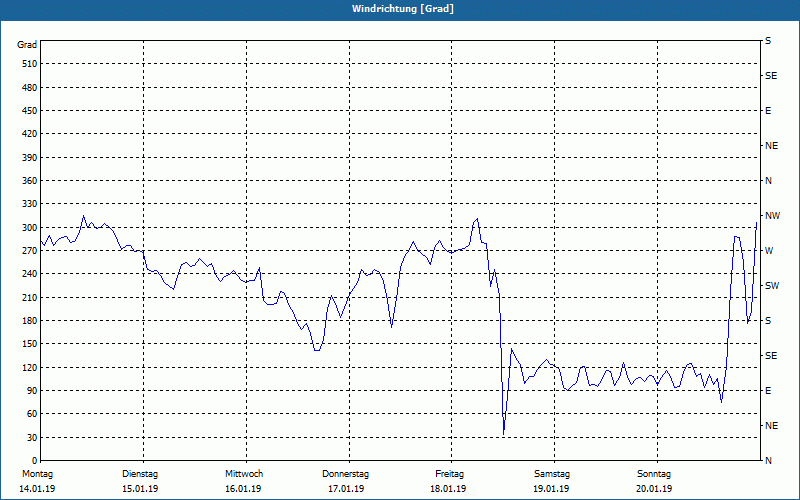Select the Freitag day label
This screenshot has width=800, height=500.
click(x=449, y=474)
